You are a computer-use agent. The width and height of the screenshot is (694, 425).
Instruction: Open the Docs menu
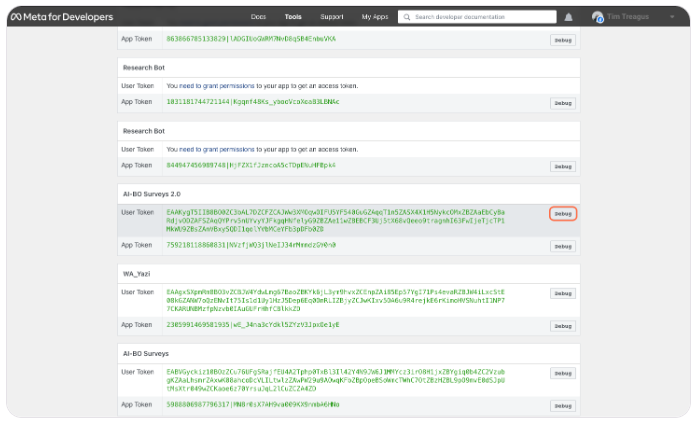pyautogui.click(x=259, y=17)
